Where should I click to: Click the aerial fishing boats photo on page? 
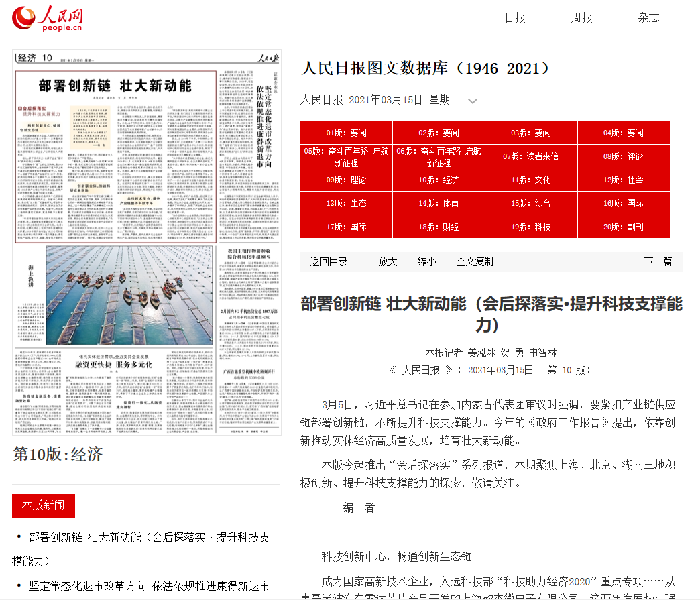129,295
